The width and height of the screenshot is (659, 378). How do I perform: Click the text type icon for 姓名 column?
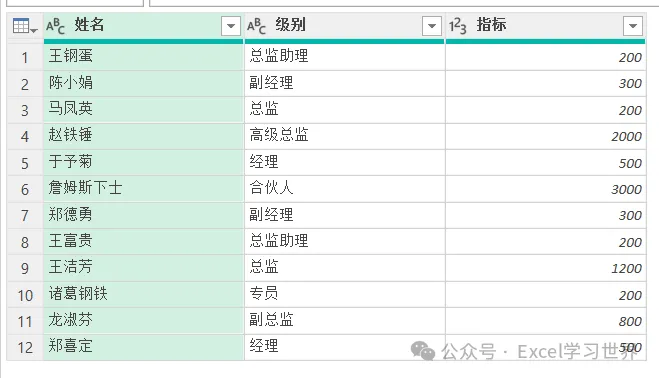point(55,26)
